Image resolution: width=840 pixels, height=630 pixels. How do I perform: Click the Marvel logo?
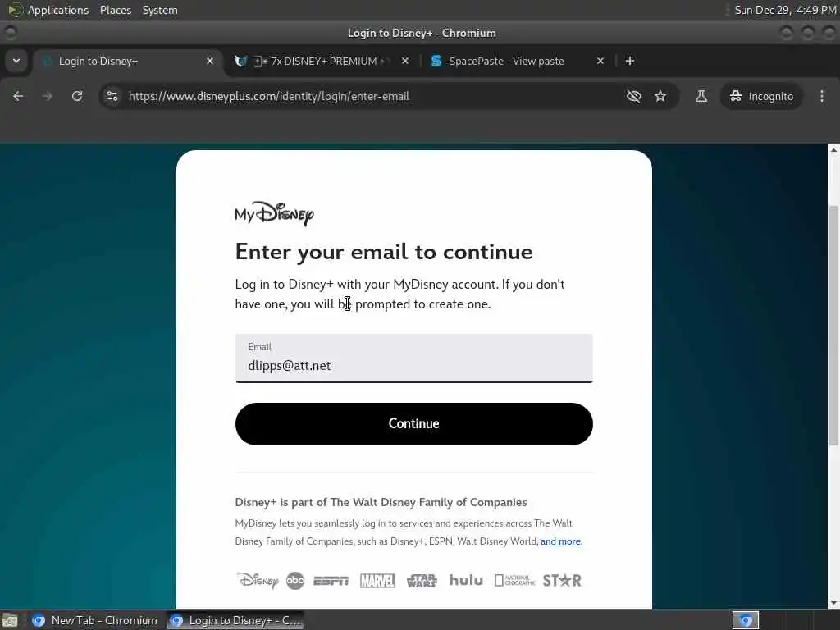[377, 581]
